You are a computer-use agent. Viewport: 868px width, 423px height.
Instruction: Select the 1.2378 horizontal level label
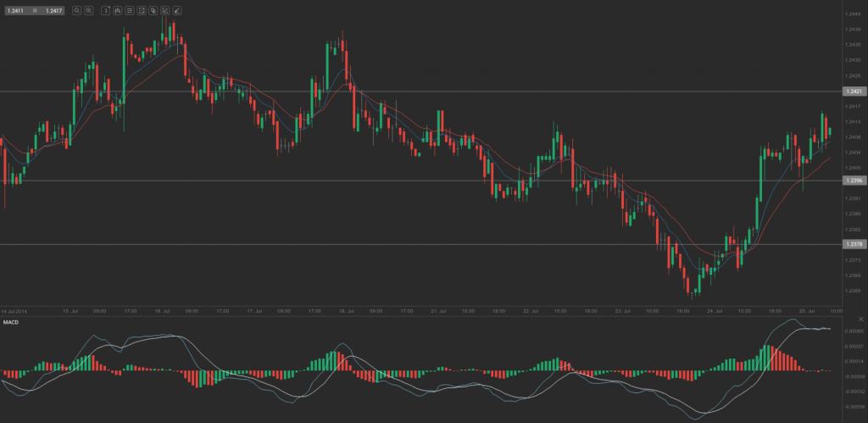(853, 244)
